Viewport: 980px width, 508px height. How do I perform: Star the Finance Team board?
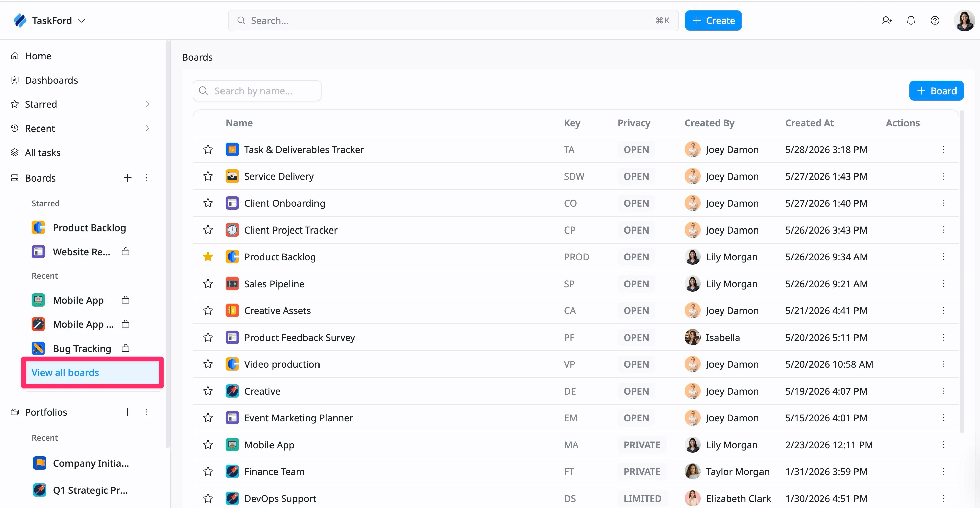[x=208, y=471]
